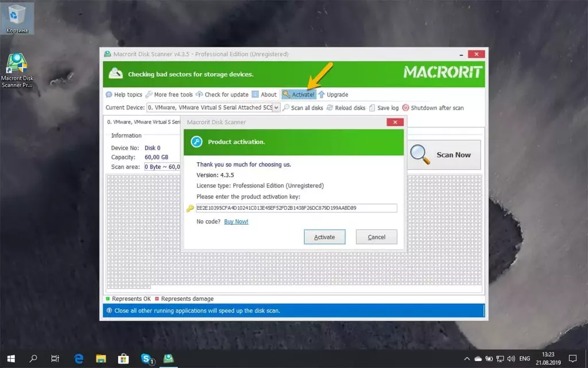The image size is (588, 368).
Task: Open taskbar search magnifier
Action: (33, 359)
